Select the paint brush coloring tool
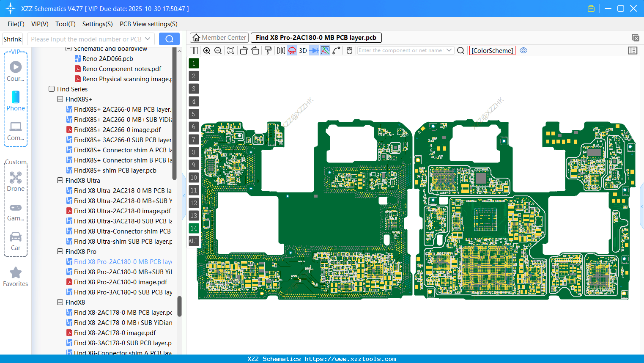This screenshot has width=644, height=363. tap(268, 50)
